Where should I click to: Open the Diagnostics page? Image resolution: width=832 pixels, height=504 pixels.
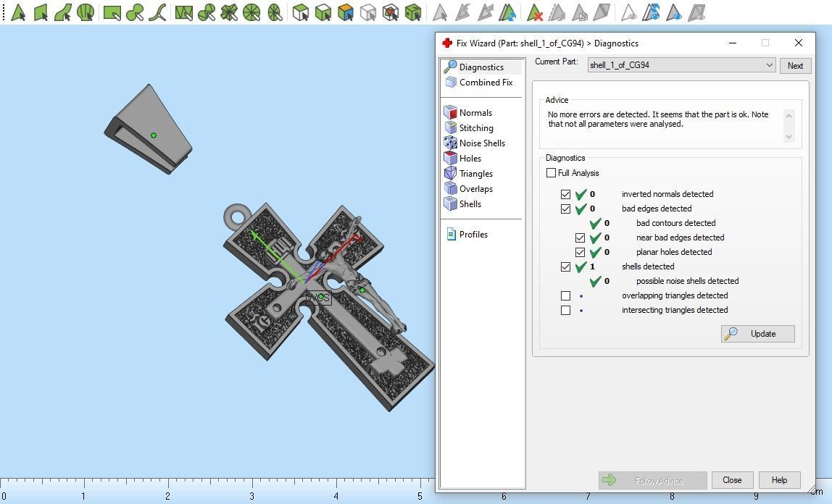(481, 67)
